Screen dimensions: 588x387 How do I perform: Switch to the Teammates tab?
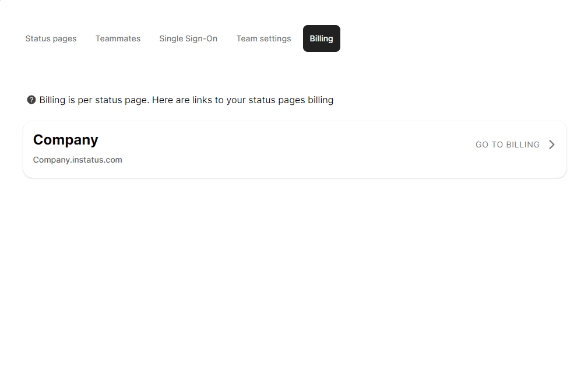coord(118,38)
